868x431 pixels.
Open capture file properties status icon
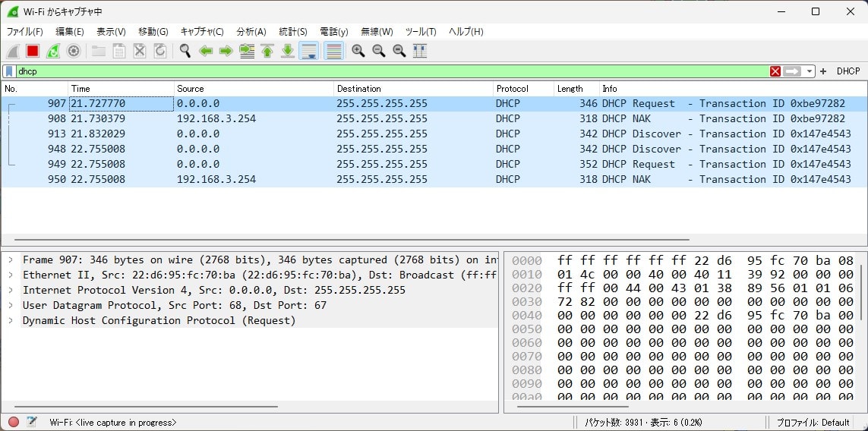[32, 422]
